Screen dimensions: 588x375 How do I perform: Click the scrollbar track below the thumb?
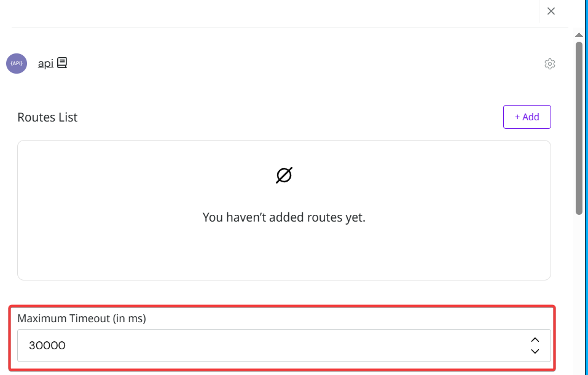(579, 295)
